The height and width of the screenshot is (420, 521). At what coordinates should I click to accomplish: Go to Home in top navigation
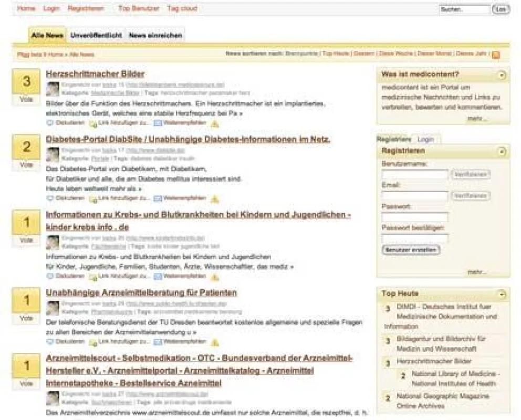(x=26, y=8)
